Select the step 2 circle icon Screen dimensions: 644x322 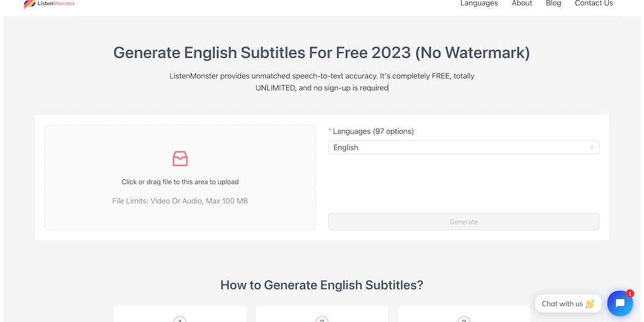322,319
